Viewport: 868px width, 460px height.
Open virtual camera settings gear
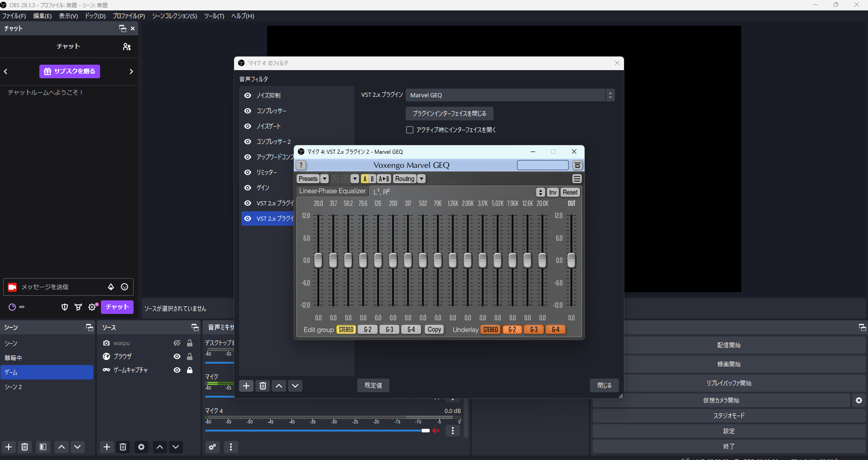pyautogui.click(x=859, y=400)
